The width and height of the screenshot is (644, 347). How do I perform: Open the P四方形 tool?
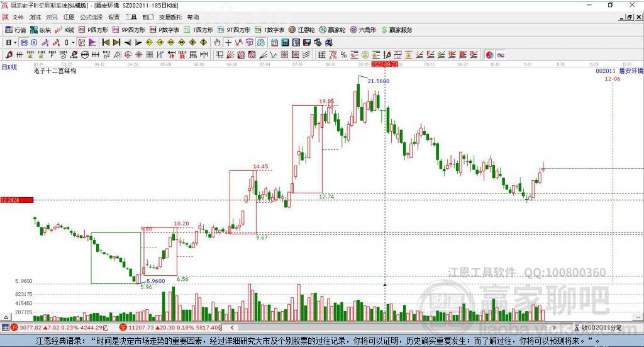pos(93,30)
